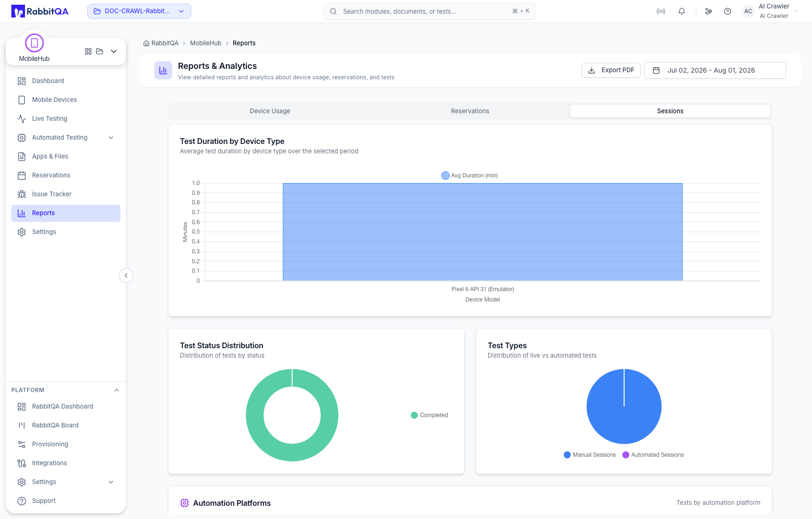Click the Provisioning sliders icon
The width and height of the screenshot is (812, 519).
click(x=22, y=444)
